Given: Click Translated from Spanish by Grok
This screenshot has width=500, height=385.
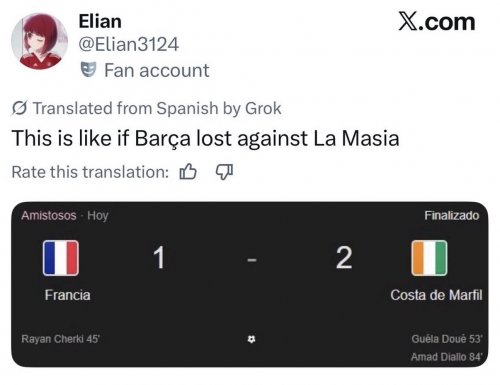Looking at the screenshot, I should [x=157, y=108].
